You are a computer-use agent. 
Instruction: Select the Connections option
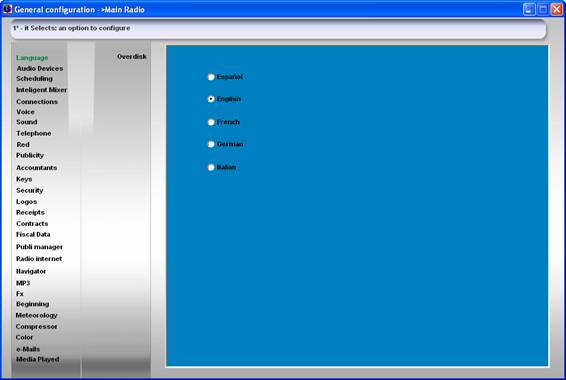37,102
